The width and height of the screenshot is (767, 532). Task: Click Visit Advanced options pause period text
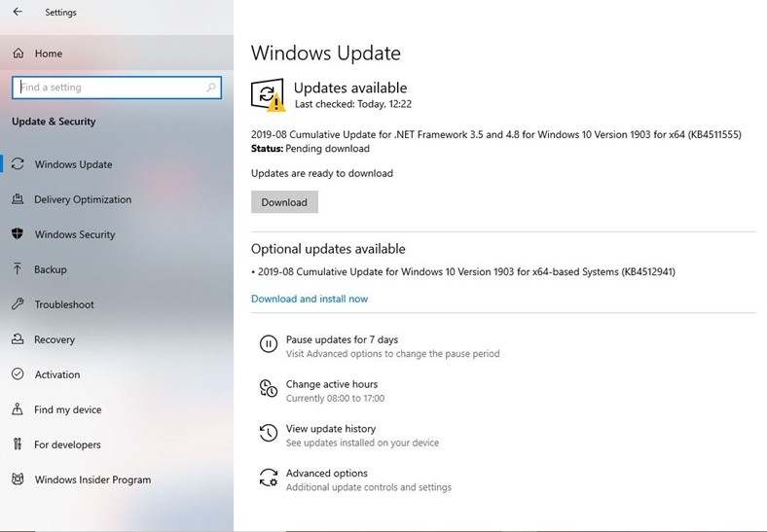point(393,353)
